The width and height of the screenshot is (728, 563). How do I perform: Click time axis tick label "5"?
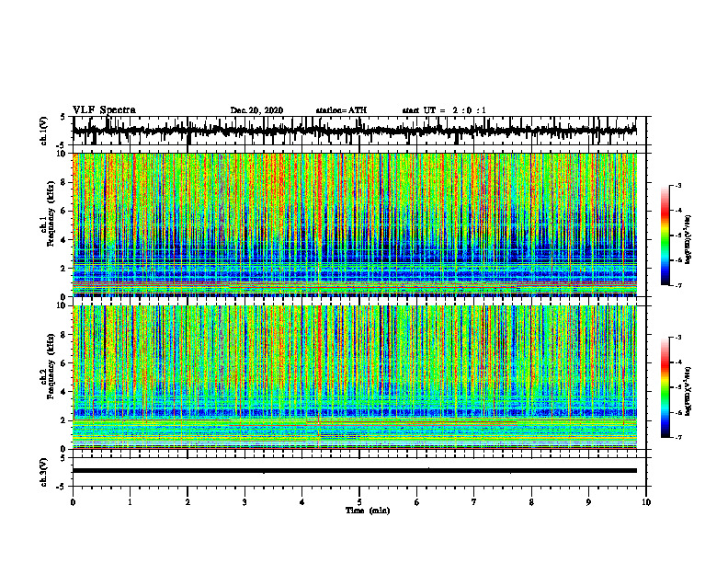[359, 502]
